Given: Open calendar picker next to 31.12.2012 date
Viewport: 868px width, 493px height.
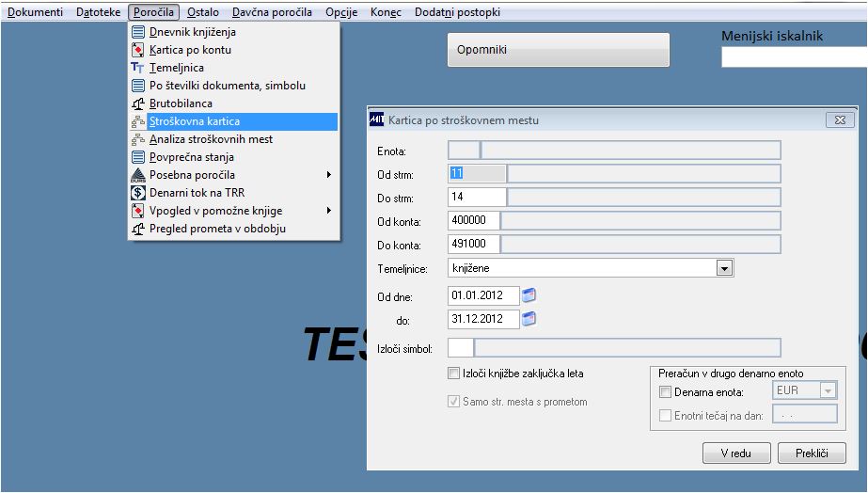Looking at the screenshot, I should pyautogui.click(x=529, y=319).
